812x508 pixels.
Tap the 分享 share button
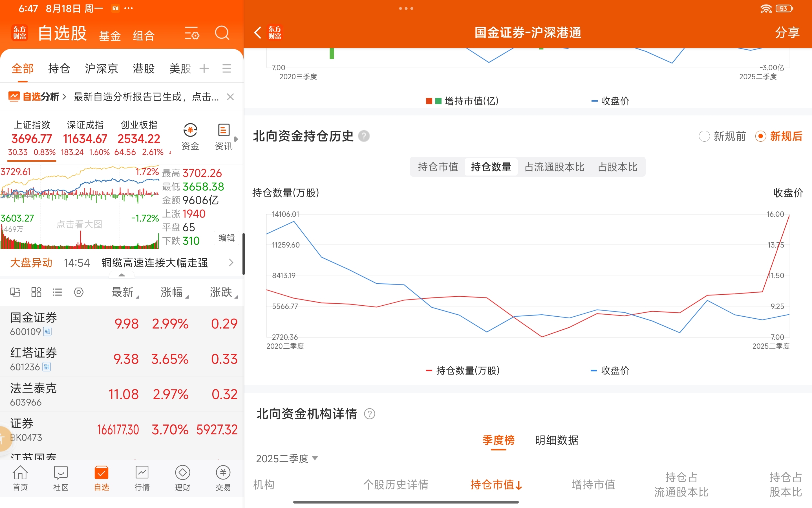787,32
